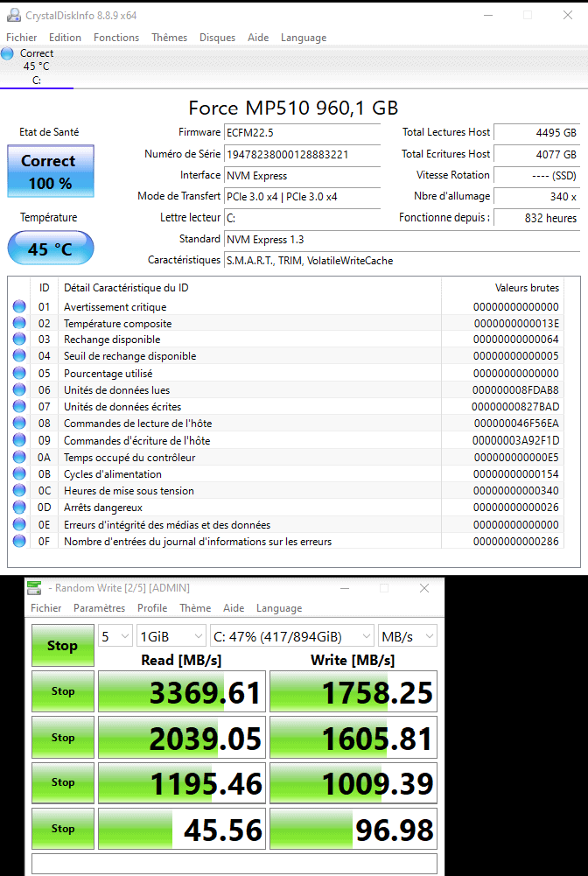This screenshot has width=588, height=876.
Task: Close the CrystalDiskInfo window
Action: 568,16
